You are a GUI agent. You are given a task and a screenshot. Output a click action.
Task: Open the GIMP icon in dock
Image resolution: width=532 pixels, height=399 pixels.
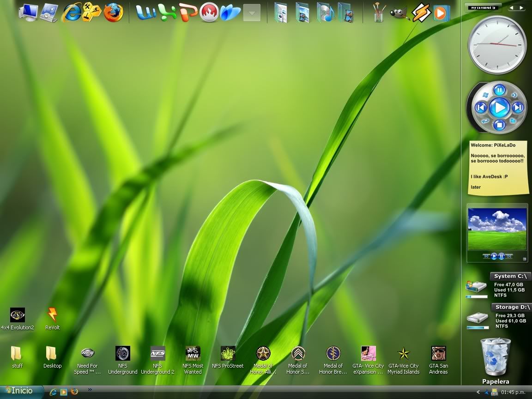tap(399, 13)
